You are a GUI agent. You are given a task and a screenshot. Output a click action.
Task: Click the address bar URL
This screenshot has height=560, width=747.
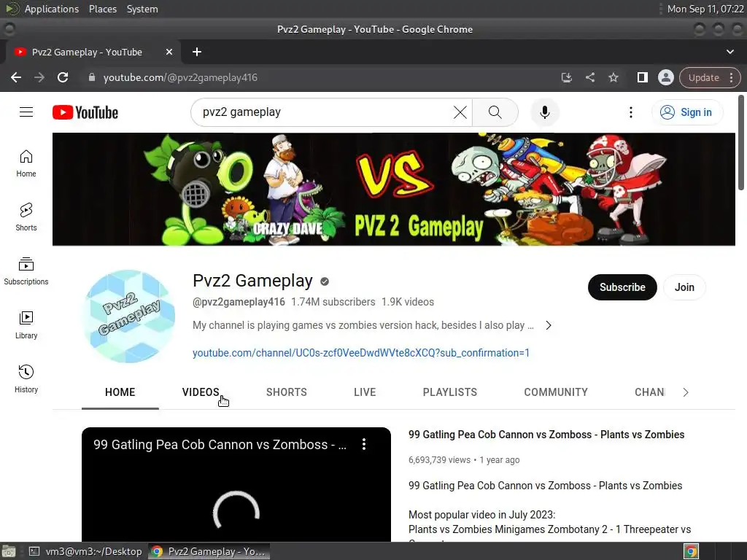point(180,77)
